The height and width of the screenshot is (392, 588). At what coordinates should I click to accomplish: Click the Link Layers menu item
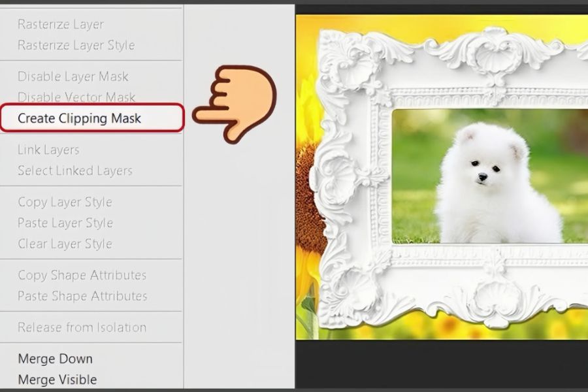pyautogui.click(x=48, y=150)
